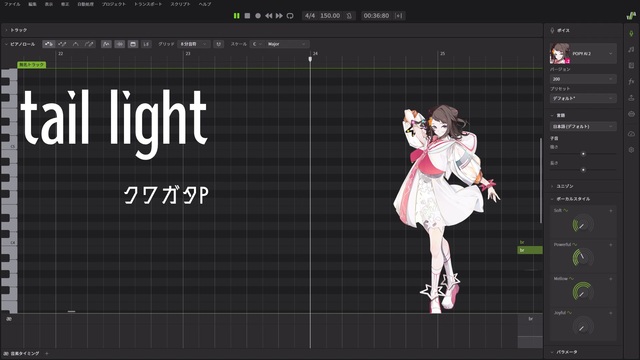Open the Render export sidebar icon
Image resolution: width=640 pixels, height=360 pixels.
point(631,98)
